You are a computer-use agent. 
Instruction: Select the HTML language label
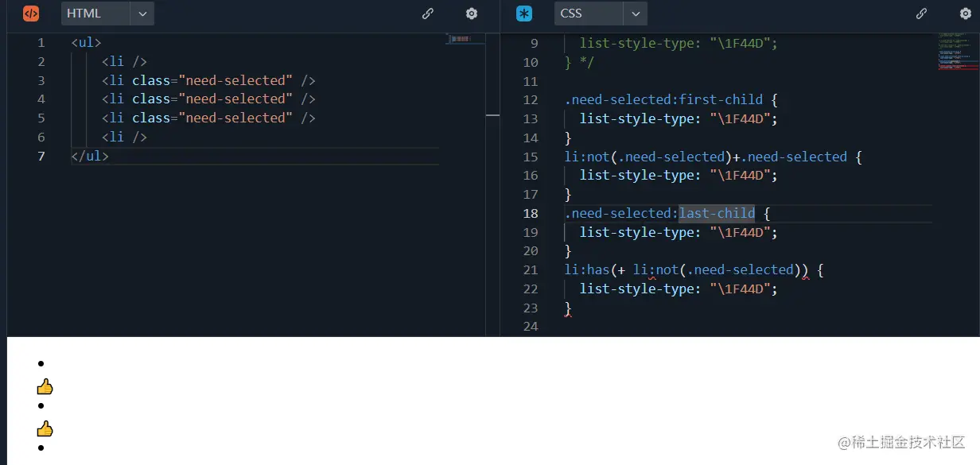tap(84, 14)
